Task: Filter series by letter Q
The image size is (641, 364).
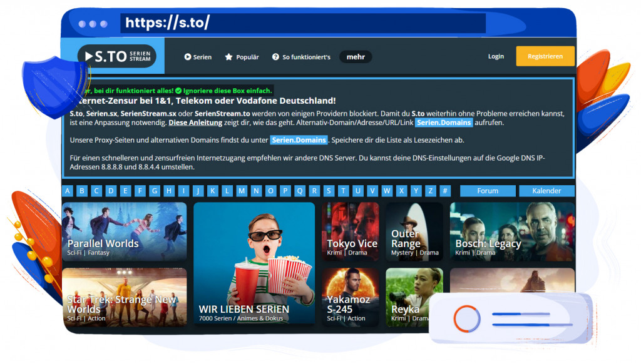Action: pos(300,191)
